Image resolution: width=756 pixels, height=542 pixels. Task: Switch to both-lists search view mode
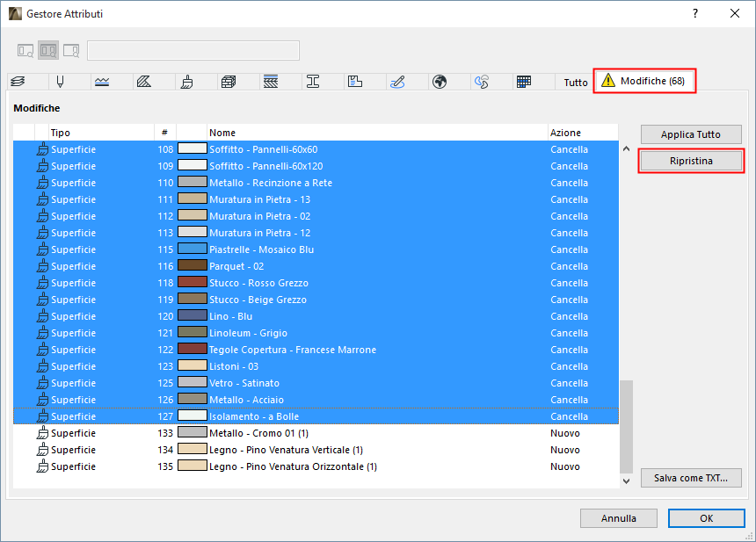[48, 50]
